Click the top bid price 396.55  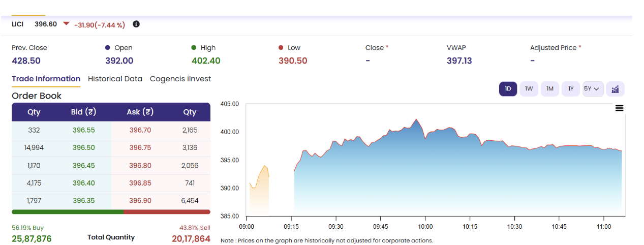click(84, 130)
